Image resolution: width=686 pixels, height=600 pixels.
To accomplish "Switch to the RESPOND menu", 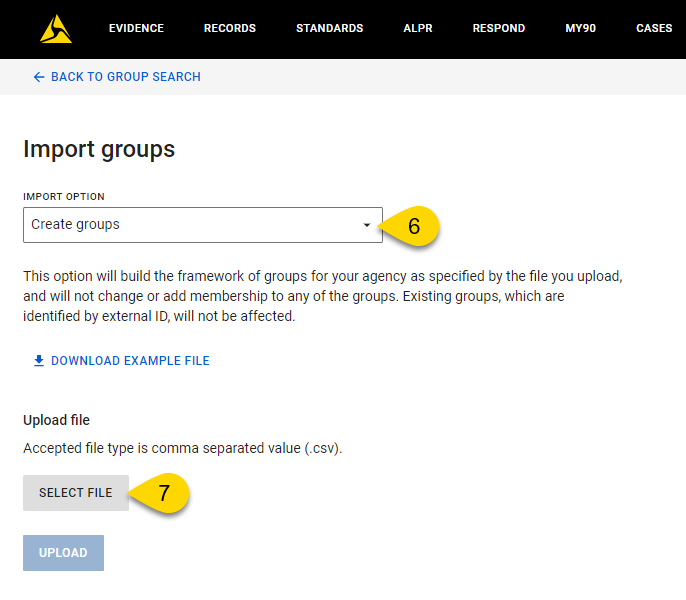I will tap(499, 28).
